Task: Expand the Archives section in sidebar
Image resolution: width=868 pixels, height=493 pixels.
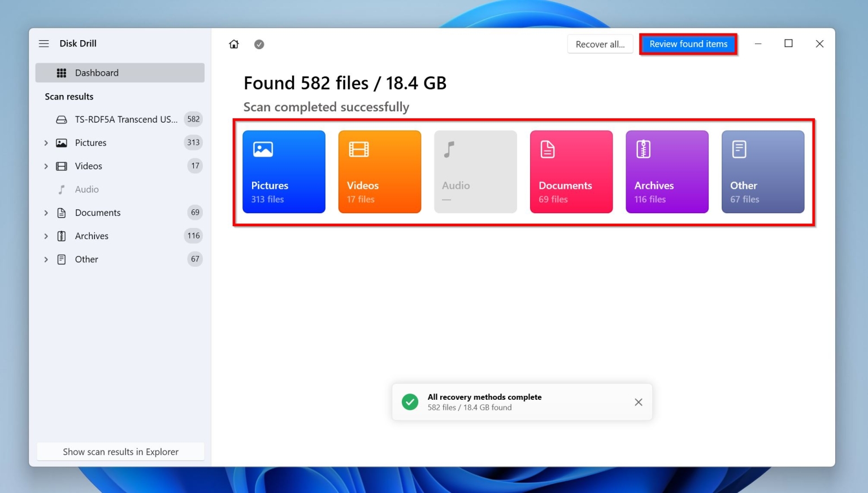Action: click(x=46, y=236)
